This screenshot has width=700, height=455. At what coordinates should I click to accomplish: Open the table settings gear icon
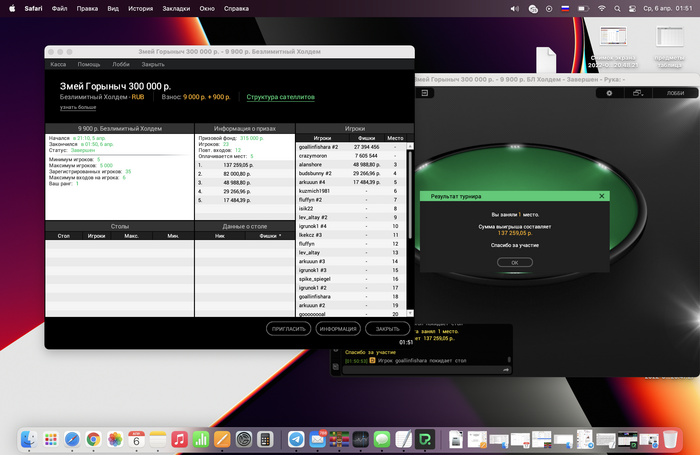[609, 93]
